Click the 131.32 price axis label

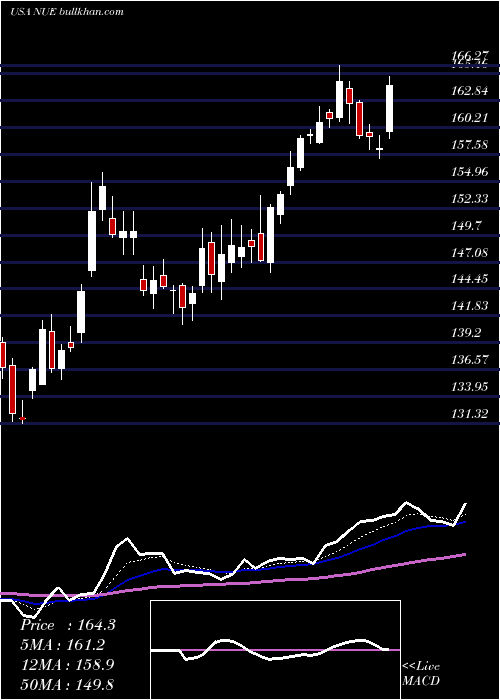click(x=470, y=413)
